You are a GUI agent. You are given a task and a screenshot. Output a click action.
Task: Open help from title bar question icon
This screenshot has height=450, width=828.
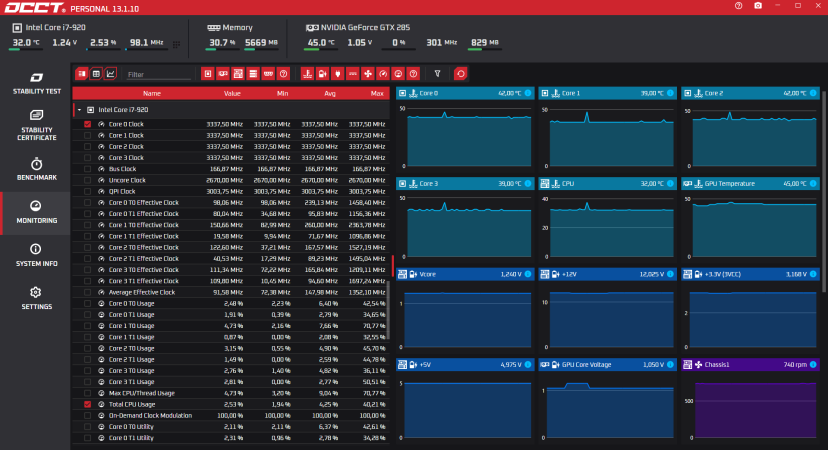(738, 6)
